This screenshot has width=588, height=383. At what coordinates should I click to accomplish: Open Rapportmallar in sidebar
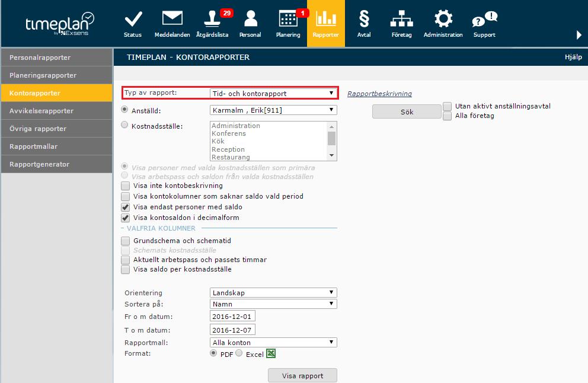click(57, 146)
